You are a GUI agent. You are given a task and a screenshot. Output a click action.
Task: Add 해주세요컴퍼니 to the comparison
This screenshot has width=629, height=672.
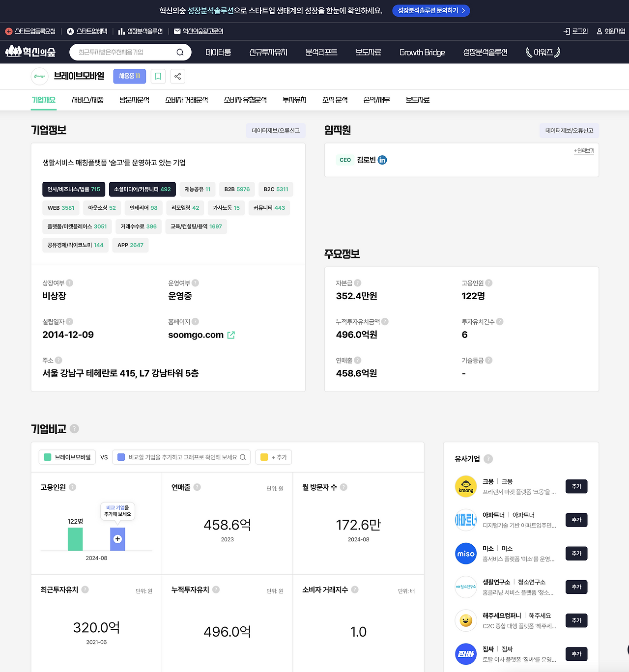tap(576, 620)
